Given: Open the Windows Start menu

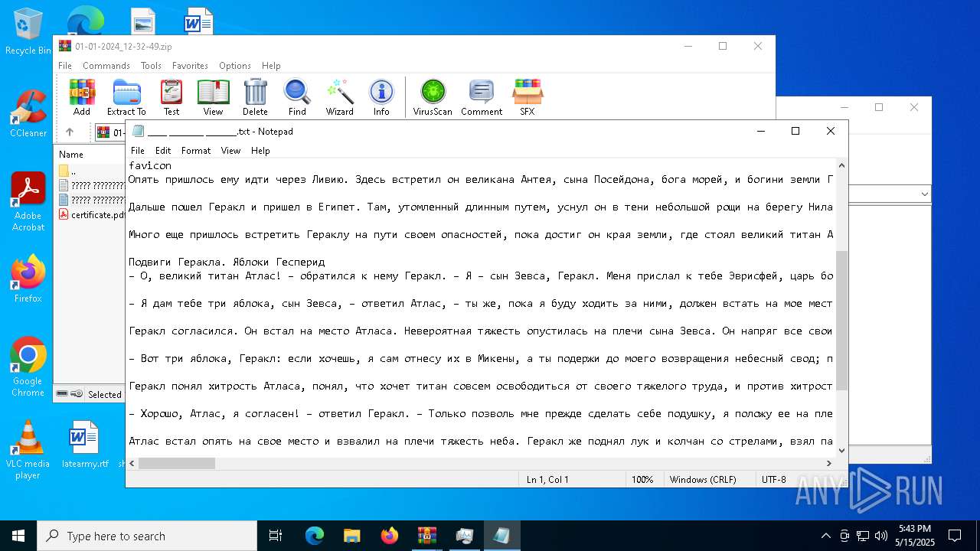Looking at the screenshot, I should click(18, 536).
